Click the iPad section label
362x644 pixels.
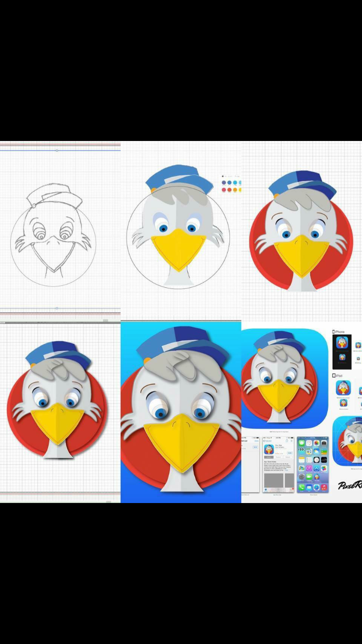click(338, 375)
